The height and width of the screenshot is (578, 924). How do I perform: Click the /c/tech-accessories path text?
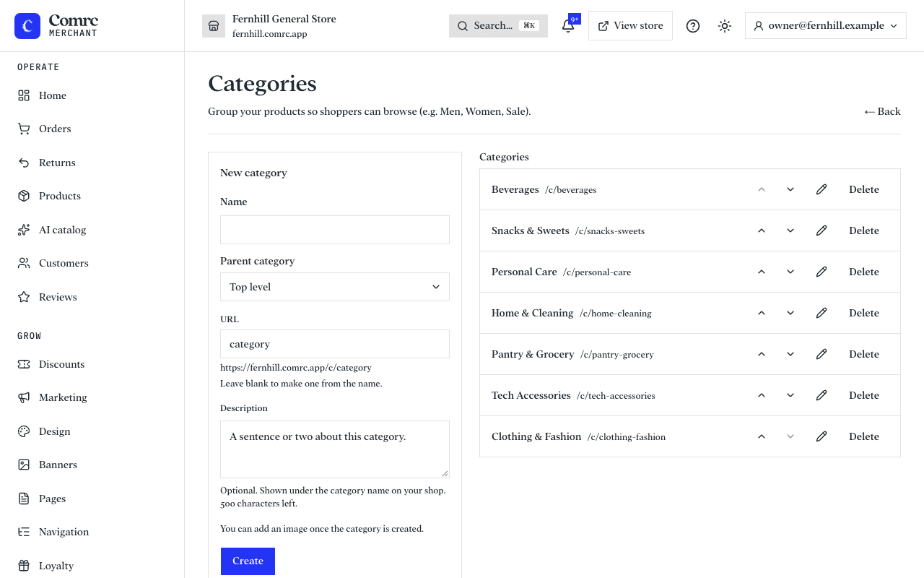coord(616,396)
